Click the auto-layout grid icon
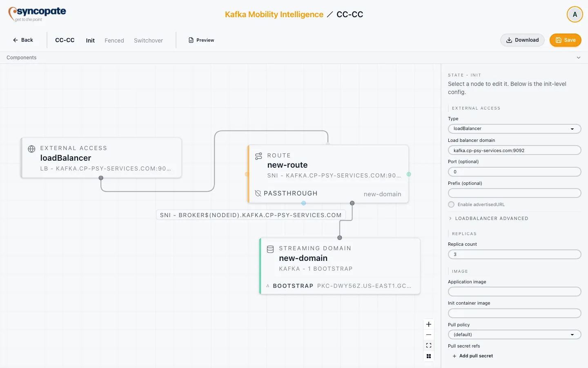 pyautogui.click(x=429, y=356)
